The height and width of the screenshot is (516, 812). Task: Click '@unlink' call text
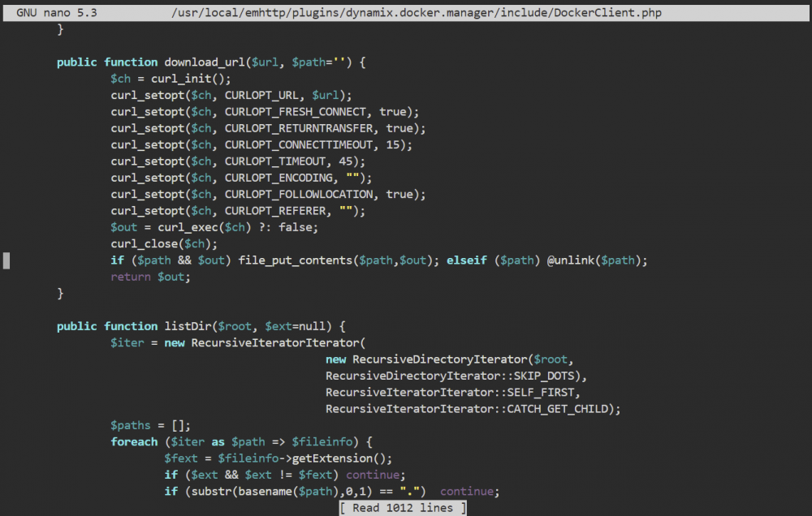[571, 260]
